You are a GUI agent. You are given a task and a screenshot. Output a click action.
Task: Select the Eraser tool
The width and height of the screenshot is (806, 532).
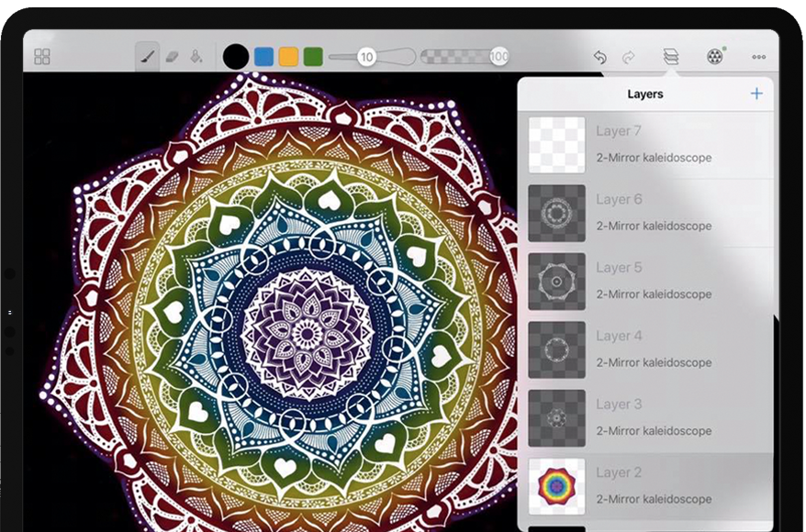(x=173, y=57)
